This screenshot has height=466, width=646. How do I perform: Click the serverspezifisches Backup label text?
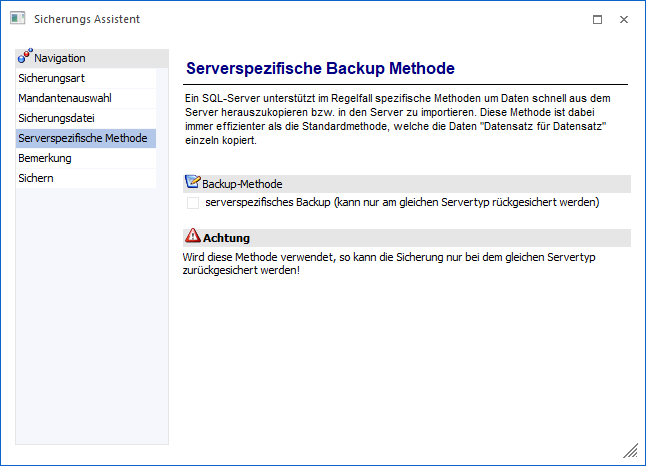[400, 203]
